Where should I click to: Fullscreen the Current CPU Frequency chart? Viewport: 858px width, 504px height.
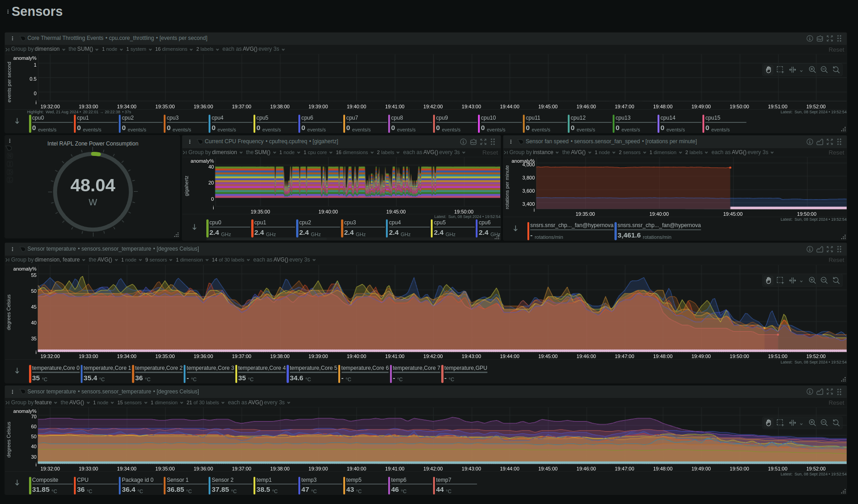(x=483, y=142)
